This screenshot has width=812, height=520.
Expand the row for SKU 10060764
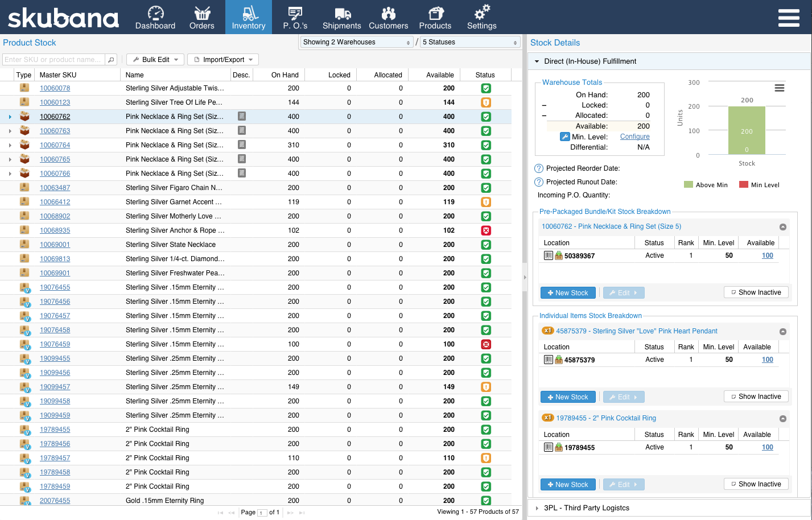pos(10,145)
